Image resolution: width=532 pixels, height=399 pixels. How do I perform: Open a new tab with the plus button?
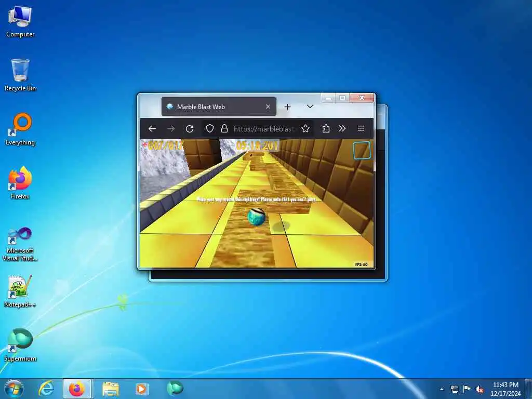[x=287, y=107]
